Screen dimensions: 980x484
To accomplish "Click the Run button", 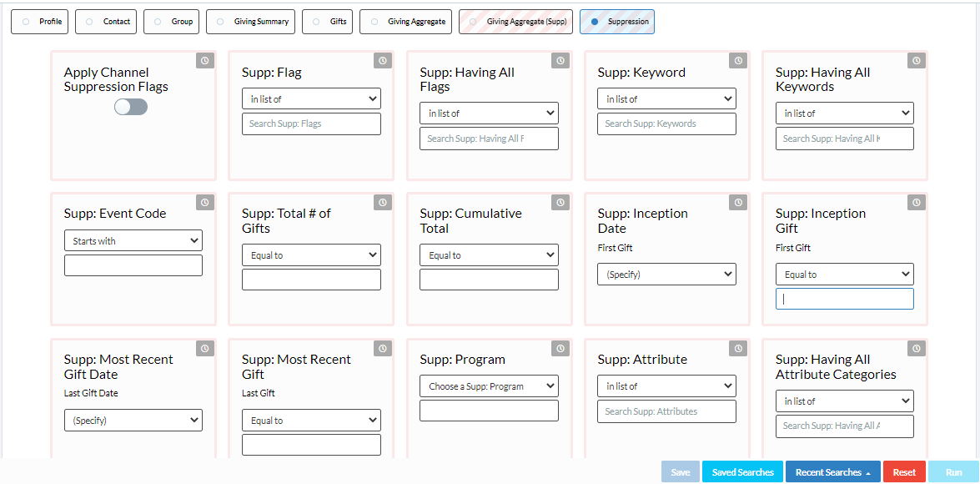I will click(x=954, y=472).
